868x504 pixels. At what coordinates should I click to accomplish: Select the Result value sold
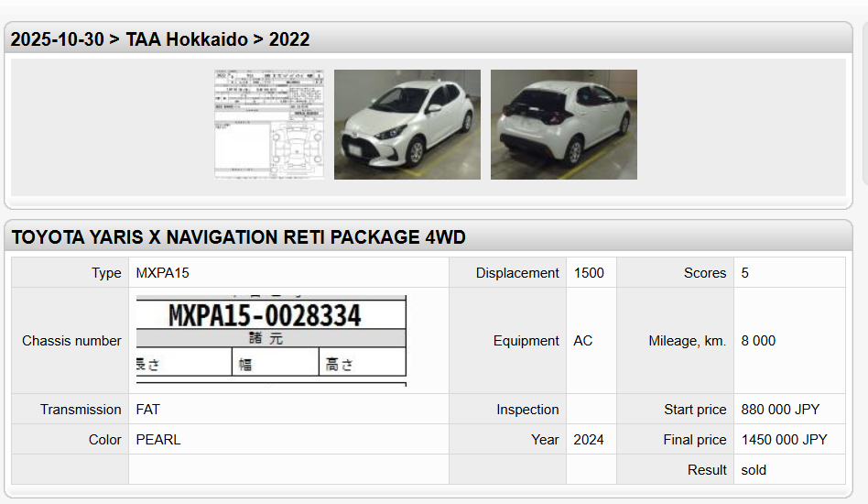pos(754,470)
